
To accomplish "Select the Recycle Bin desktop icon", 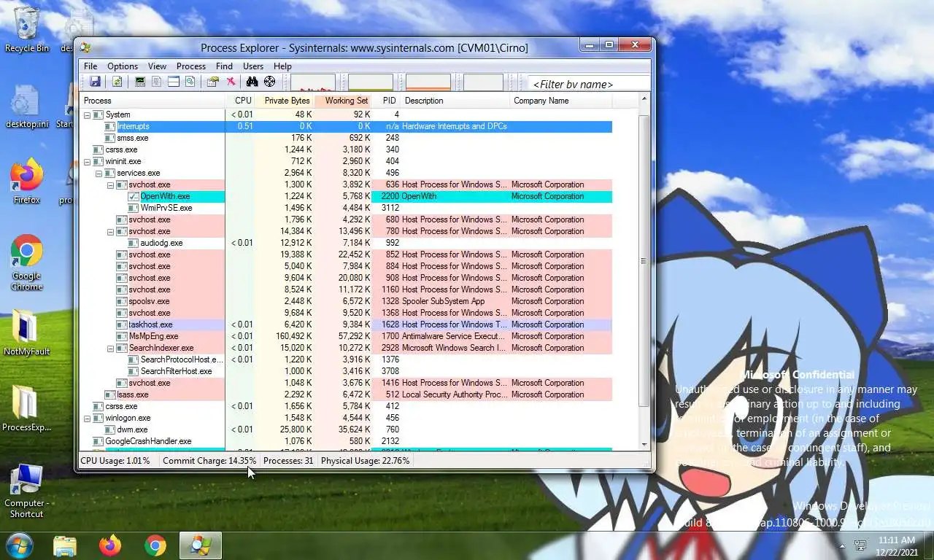I will click(27, 30).
